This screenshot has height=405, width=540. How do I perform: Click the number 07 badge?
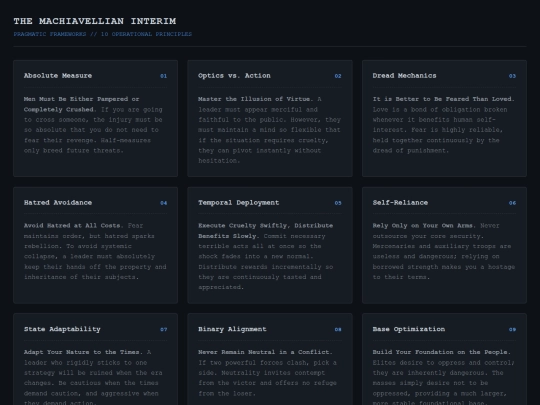(x=164, y=330)
